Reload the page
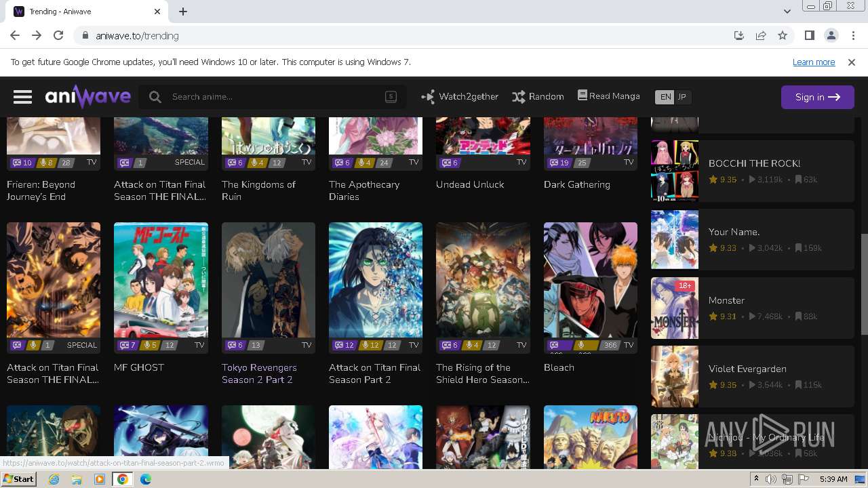 pyautogui.click(x=58, y=36)
